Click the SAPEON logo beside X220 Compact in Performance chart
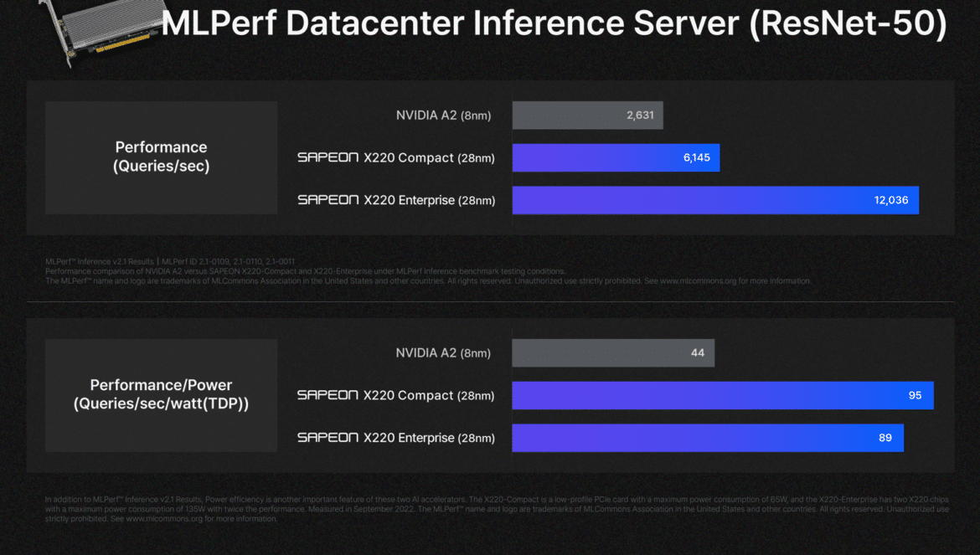 328,157
